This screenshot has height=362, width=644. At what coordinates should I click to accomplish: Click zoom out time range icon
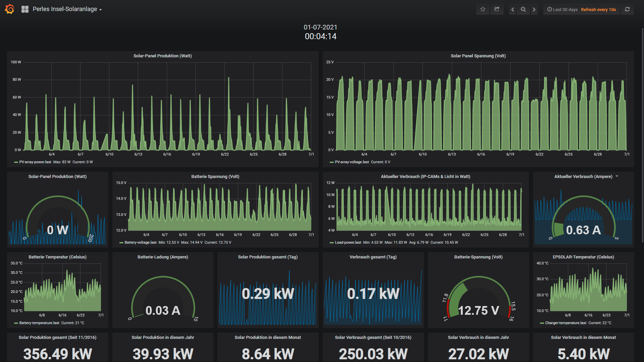[x=523, y=9]
